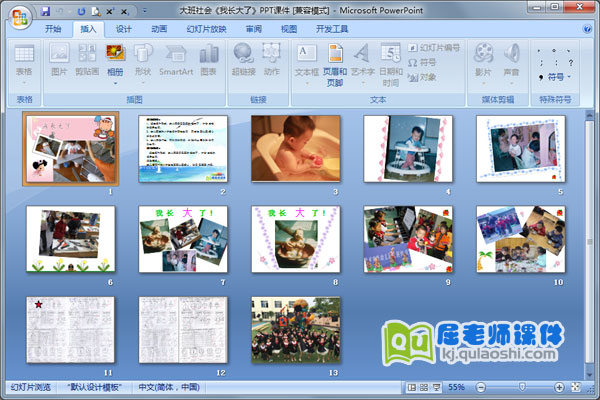Click the redo arrow in quick access toolbar
Image resolution: width=600 pixels, height=400 pixels.
[x=81, y=11]
